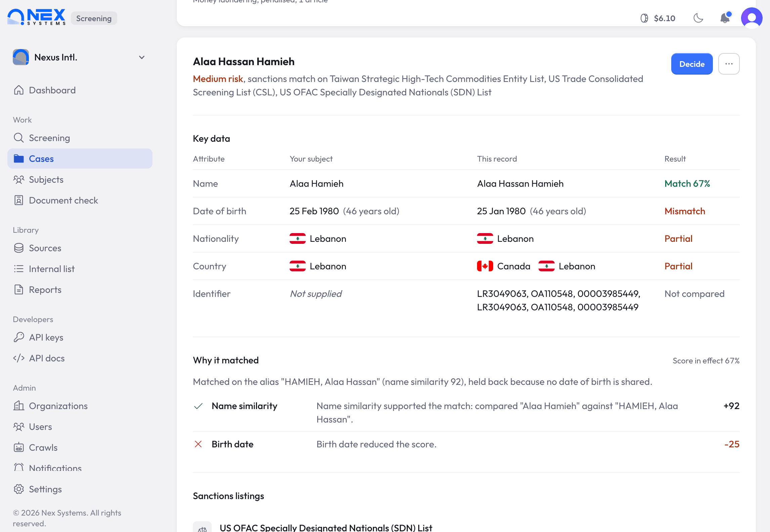Image resolution: width=770 pixels, height=532 pixels.
Task: Click the -25 birth date score value
Action: coord(732,444)
